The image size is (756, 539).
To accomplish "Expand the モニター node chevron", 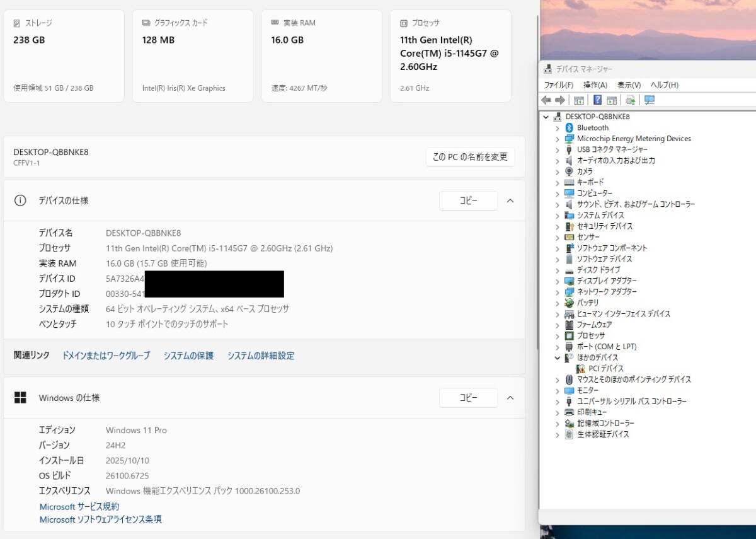I will (x=558, y=391).
